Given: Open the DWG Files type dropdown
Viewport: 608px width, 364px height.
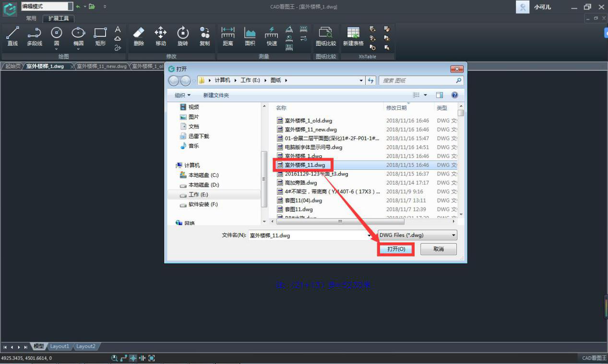Looking at the screenshot, I should (417, 235).
